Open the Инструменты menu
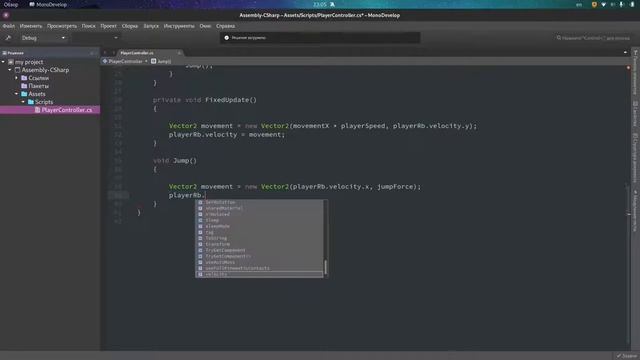Screen dimensions: 640x360 pos(179,26)
